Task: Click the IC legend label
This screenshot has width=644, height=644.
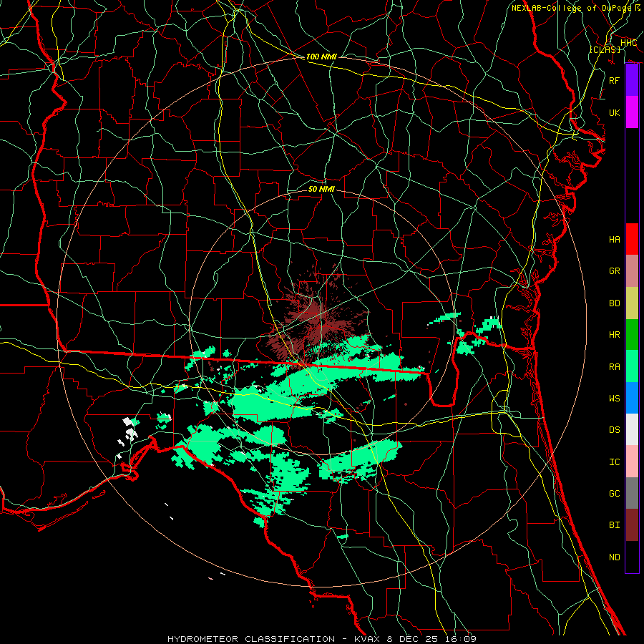Action: [x=615, y=462]
